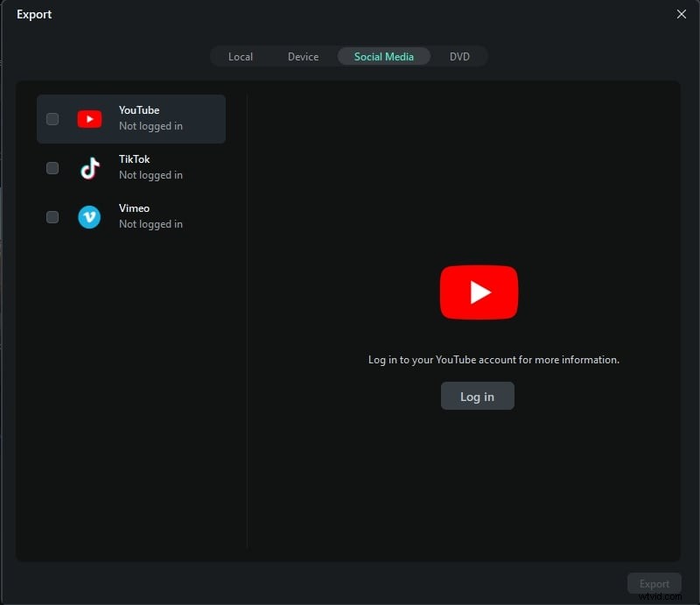The width and height of the screenshot is (700, 605).
Task: Select the DVD tab
Action: (459, 56)
